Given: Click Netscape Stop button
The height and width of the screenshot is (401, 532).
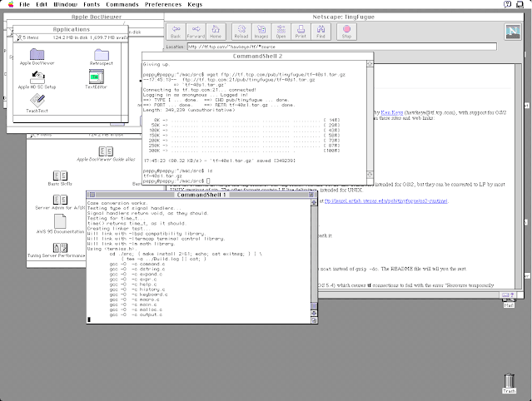Looking at the screenshot, I should 346,32.
